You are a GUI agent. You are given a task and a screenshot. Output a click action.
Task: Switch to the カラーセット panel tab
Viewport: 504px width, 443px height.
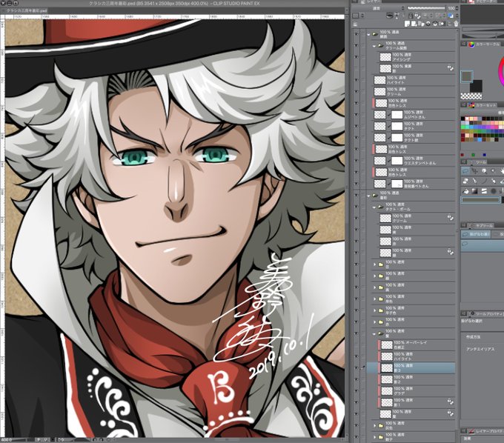pos(485,105)
